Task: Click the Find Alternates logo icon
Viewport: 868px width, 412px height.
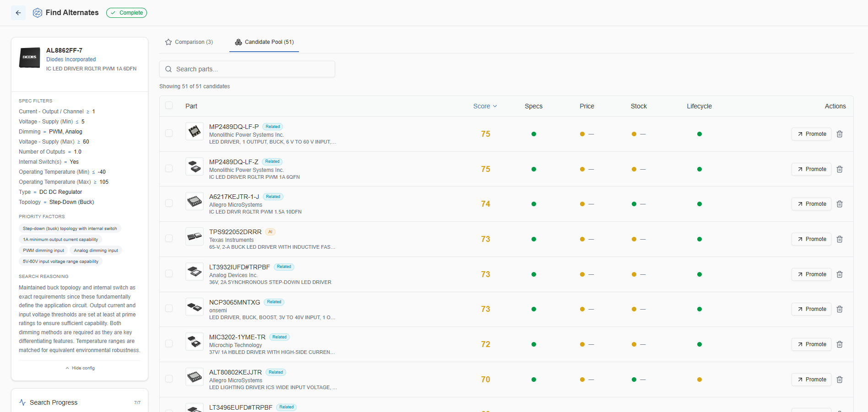Action: point(38,13)
